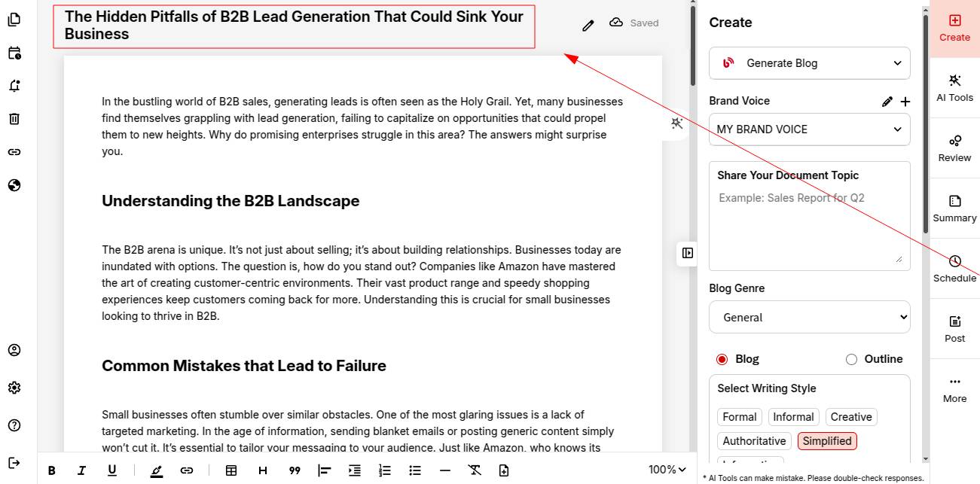Choose the Creative writing style
This screenshot has height=484, width=980.
click(x=851, y=417)
